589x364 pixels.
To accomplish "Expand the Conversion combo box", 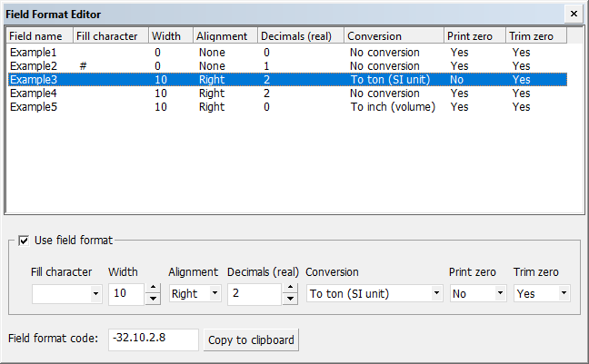I will pyautogui.click(x=436, y=294).
